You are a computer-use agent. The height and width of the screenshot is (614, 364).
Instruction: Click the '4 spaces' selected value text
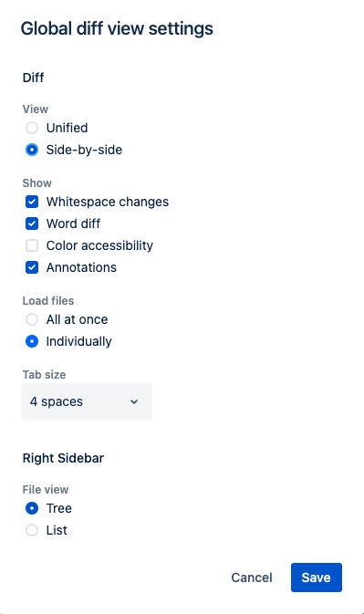(57, 401)
